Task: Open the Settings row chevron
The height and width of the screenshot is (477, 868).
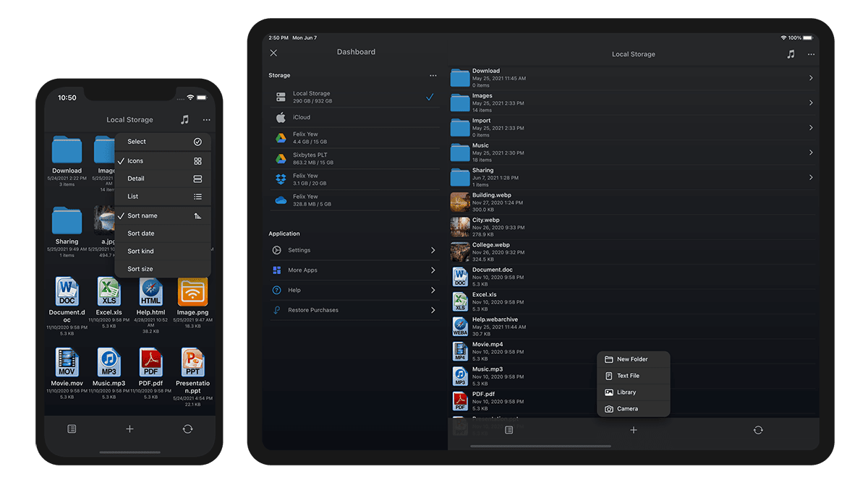Action: (433, 250)
